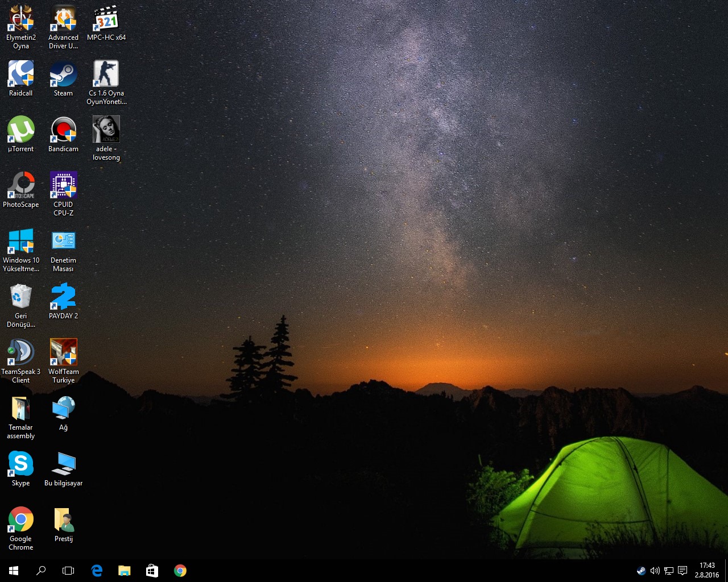Open PhotoScape desktop shortcut
The image size is (728, 582).
[21, 190]
